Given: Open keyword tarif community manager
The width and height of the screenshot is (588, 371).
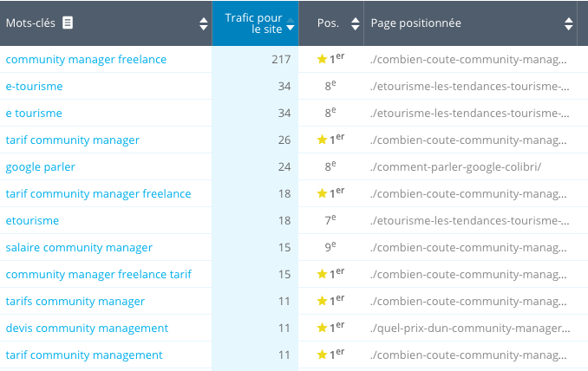Looking at the screenshot, I should 72,140.
